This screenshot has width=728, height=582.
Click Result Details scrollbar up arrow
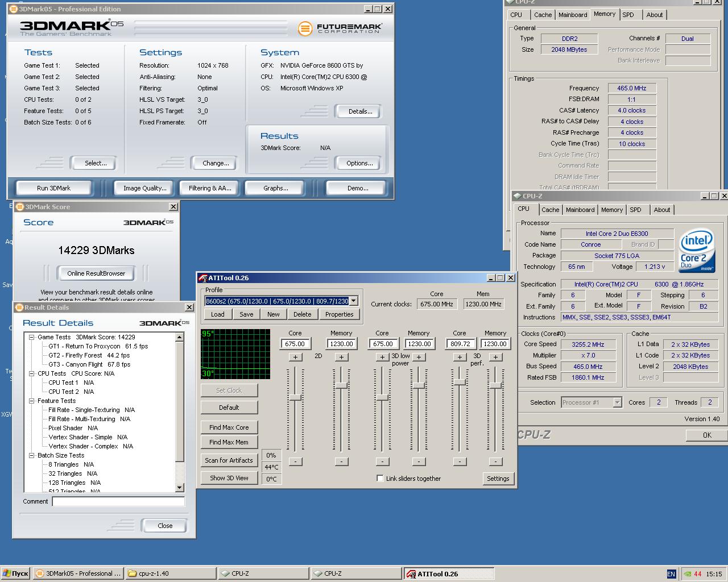point(180,337)
